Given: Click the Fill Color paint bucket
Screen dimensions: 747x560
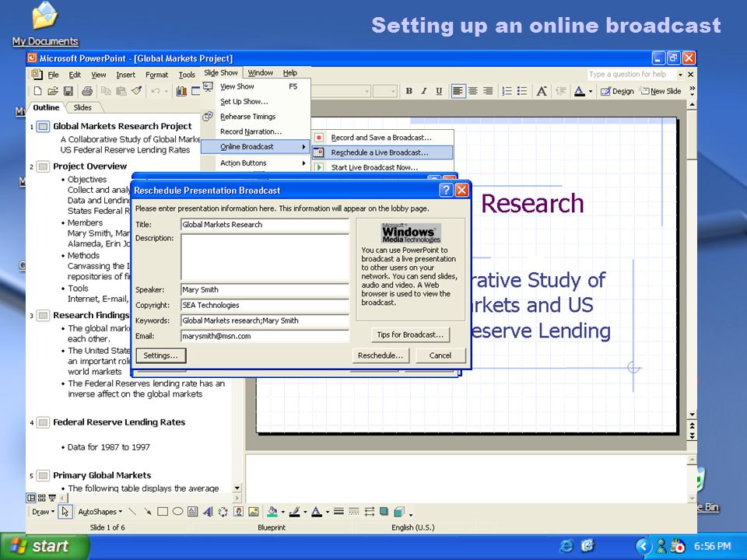Looking at the screenshot, I should tap(272, 512).
